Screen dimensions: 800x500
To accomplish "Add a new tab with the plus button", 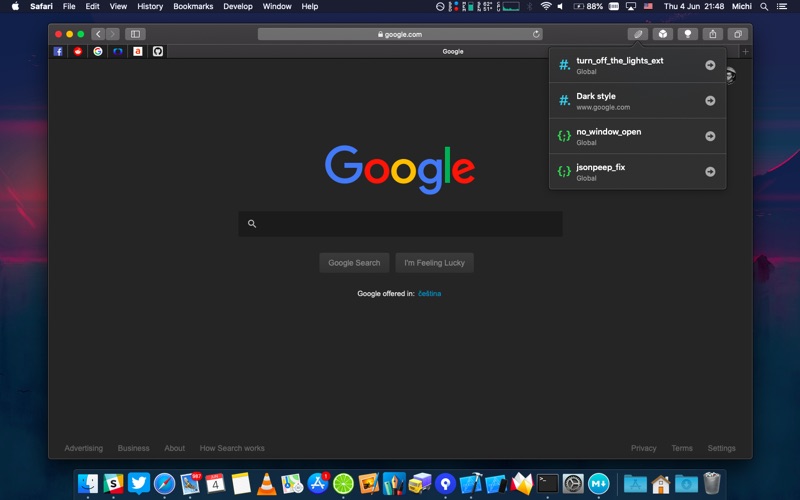I will [745, 52].
